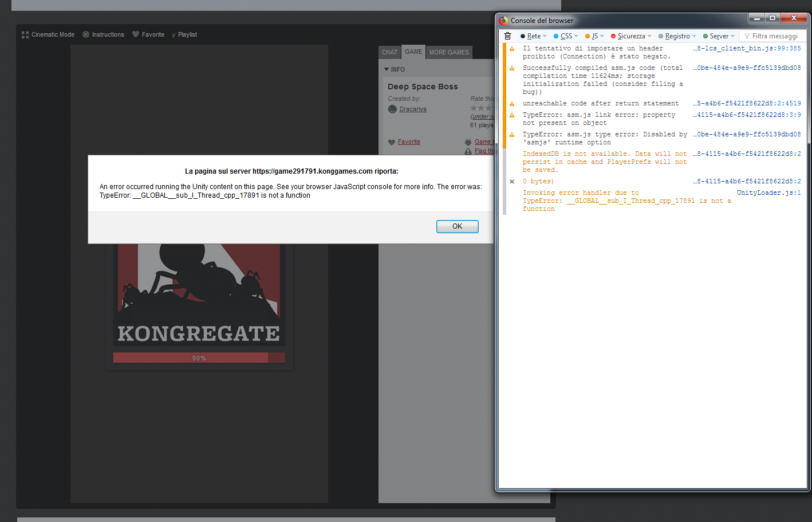Click warning icon for asm.js type error
Viewport: 812px width, 522px height.
pyautogui.click(x=512, y=135)
